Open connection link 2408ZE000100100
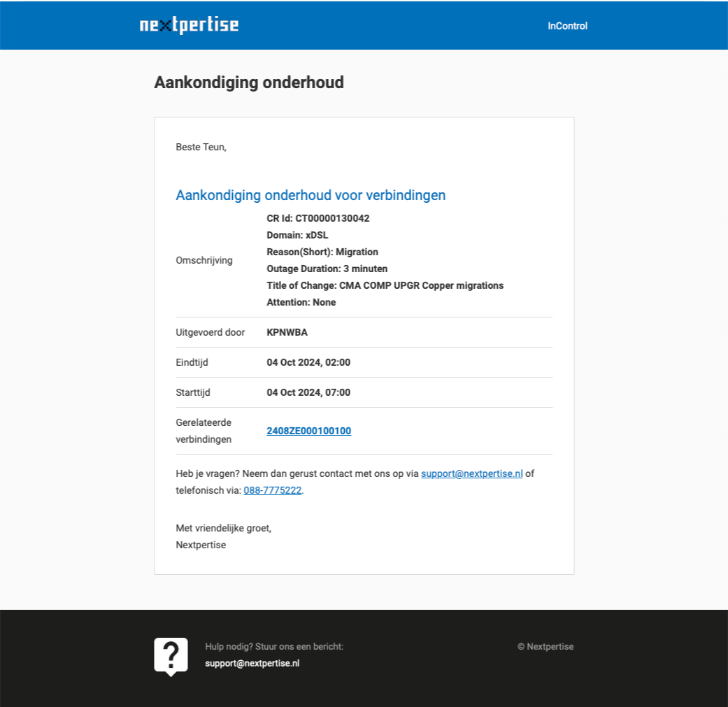 point(308,431)
